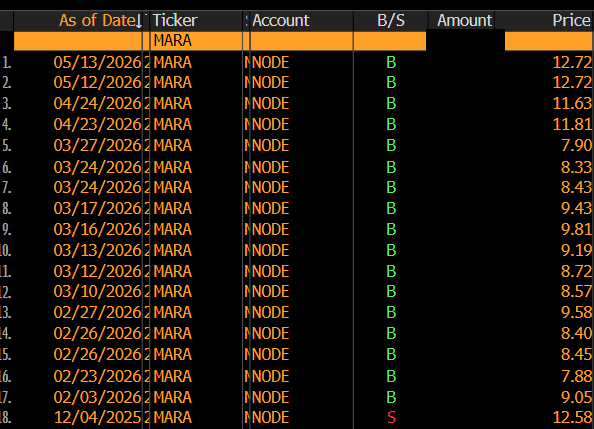The width and height of the screenshot is (594, 429).
Task: Select row number 1
Action: [x=6, y=63]
